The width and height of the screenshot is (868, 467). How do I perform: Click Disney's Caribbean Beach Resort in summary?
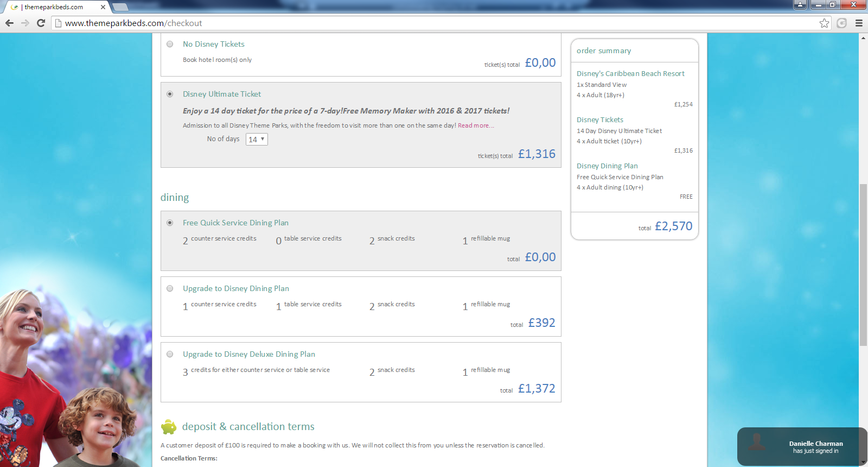pos(630,73)
